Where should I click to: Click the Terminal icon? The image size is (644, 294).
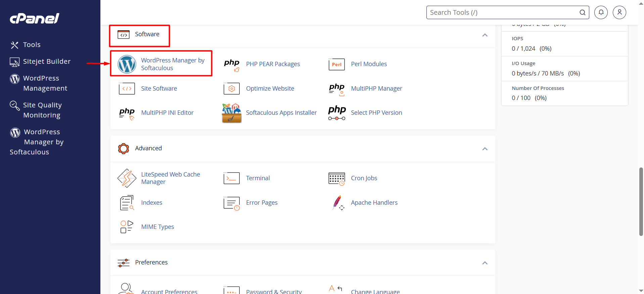pyautogui.click(x=232, y=178)
